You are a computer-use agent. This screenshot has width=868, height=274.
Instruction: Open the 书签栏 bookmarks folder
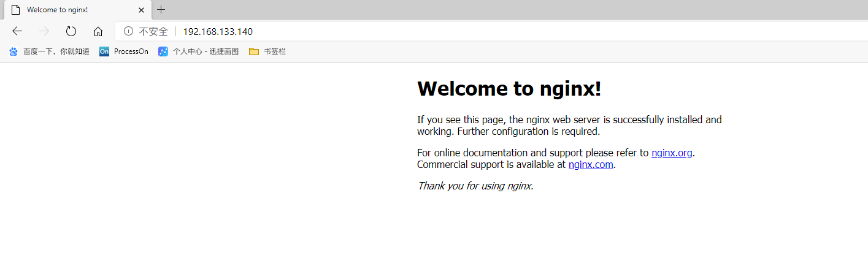[x=267, y=51]
